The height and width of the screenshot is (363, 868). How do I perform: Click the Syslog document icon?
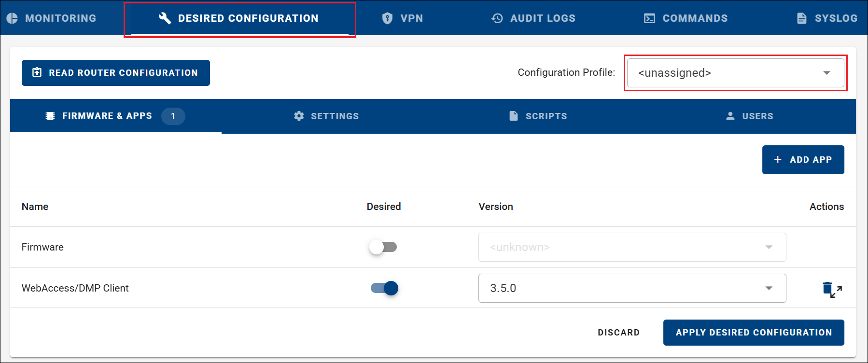pos(801,18)
